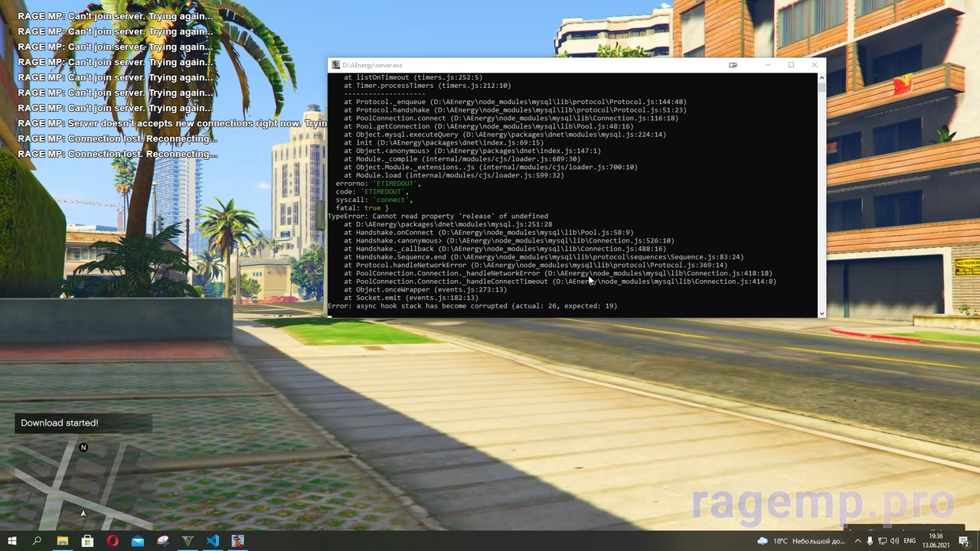Open the volume control in tray
The width and height of the screenshot is (980, 551).
point(895,541)
